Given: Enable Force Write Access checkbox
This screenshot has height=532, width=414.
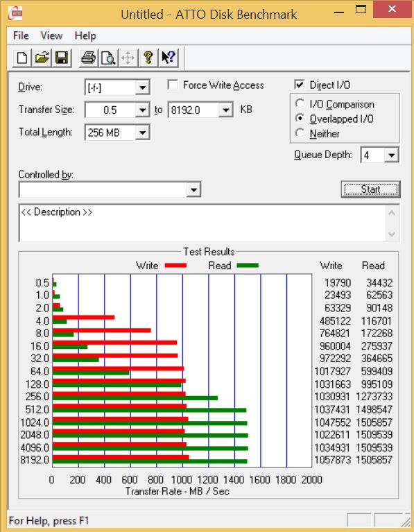Looking at the screenshot, I should [173, 85].
